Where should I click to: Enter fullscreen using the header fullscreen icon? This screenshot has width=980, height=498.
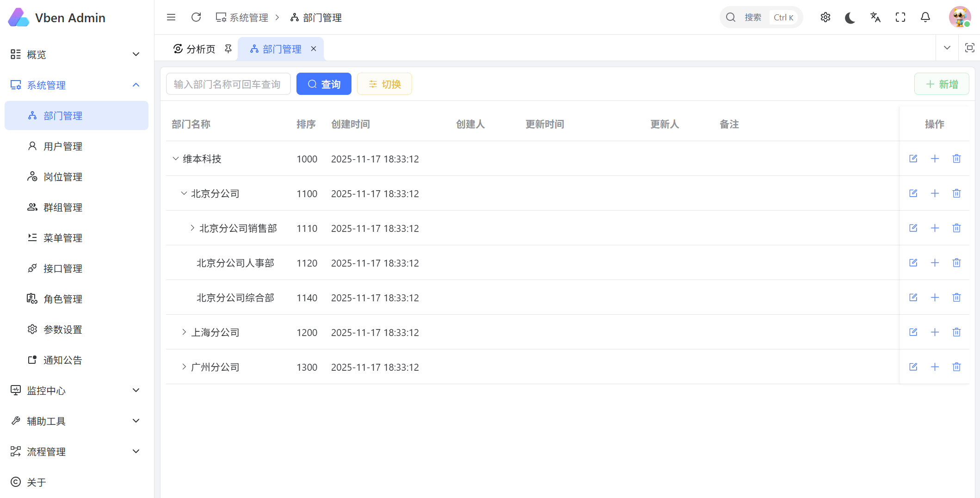click(900, 18)
